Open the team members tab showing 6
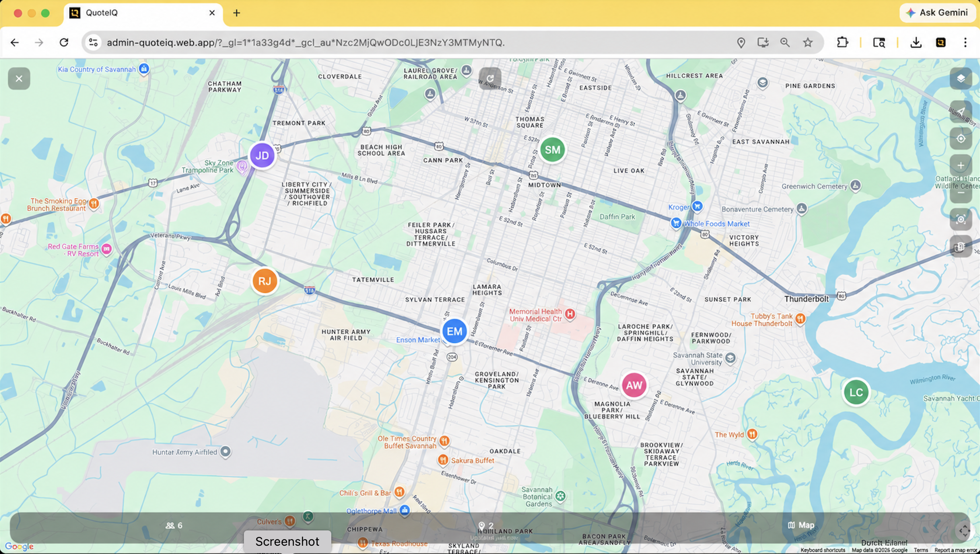Screen dimensions: 980x554 [x=174, y=526]
